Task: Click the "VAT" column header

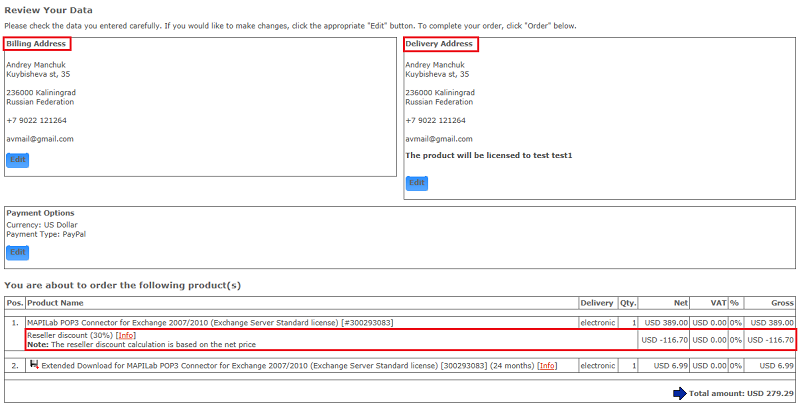Action: [718, 303]
